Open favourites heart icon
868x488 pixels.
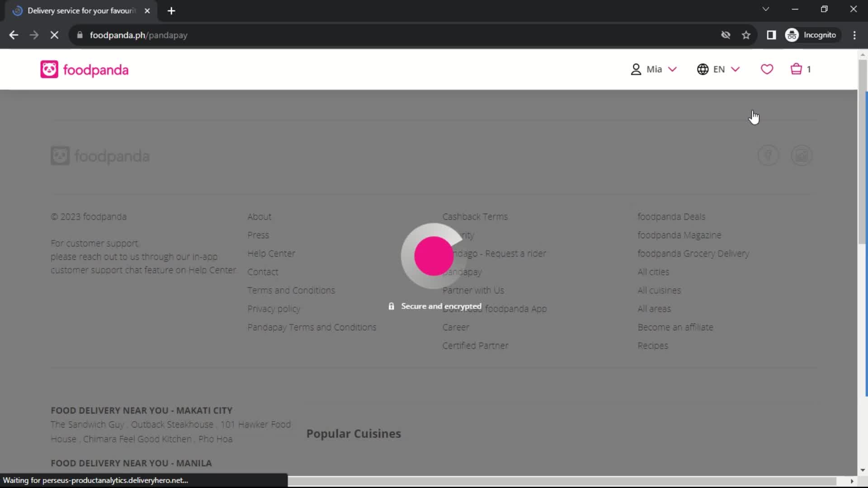767,69
